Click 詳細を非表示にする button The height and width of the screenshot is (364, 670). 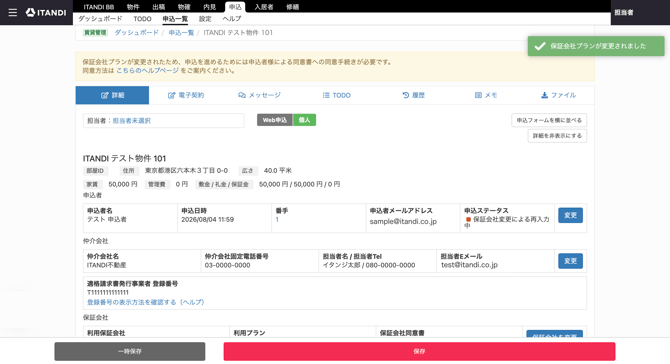[x=557, y=136]
